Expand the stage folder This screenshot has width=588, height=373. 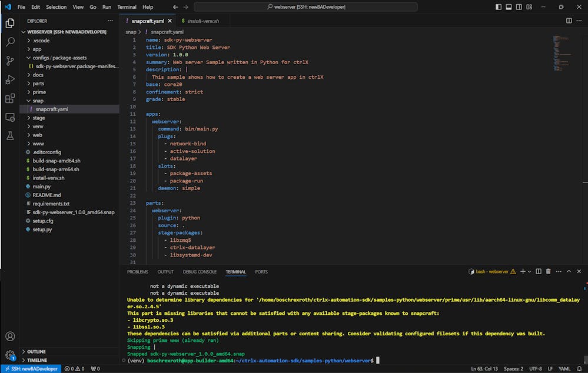(39, 118)
